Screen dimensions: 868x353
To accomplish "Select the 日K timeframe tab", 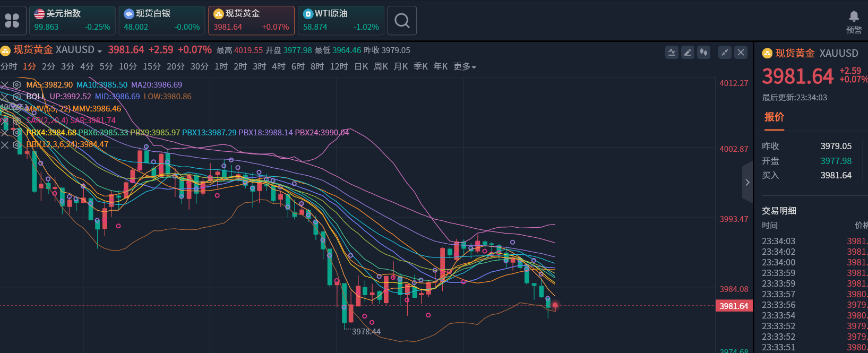I will click(361, 67).
